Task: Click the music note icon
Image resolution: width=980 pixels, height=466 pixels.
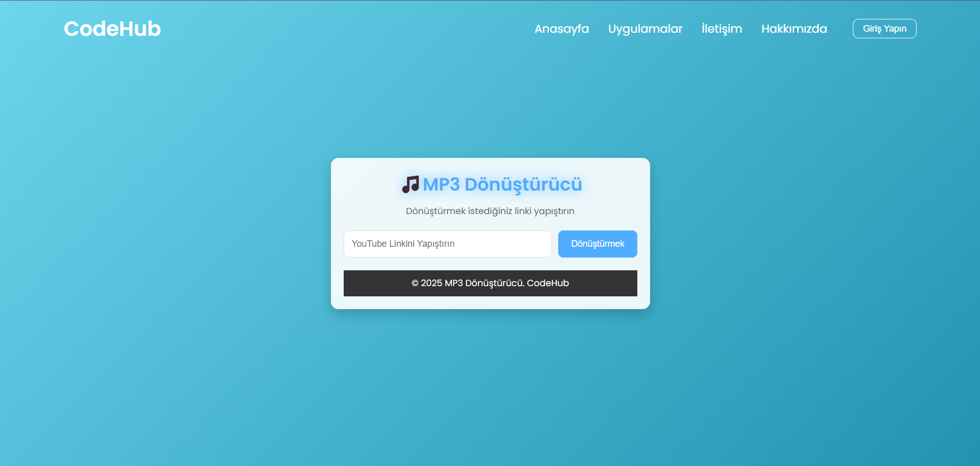Action: click(410, 184)
